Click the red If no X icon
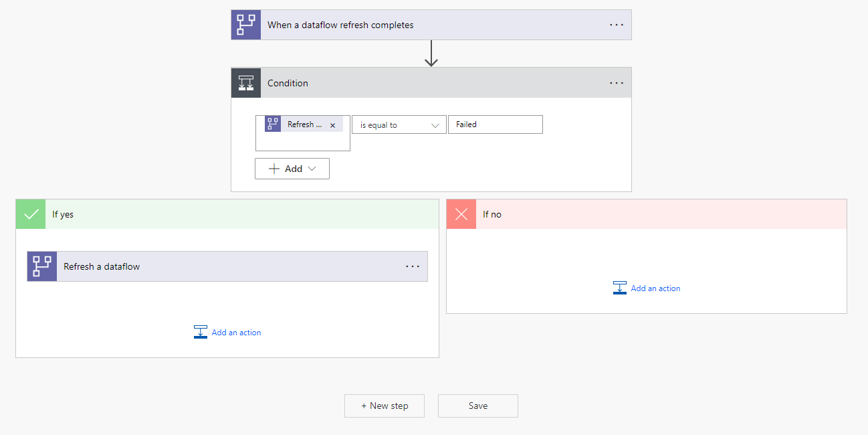The image size is (868, 435). 461,214
